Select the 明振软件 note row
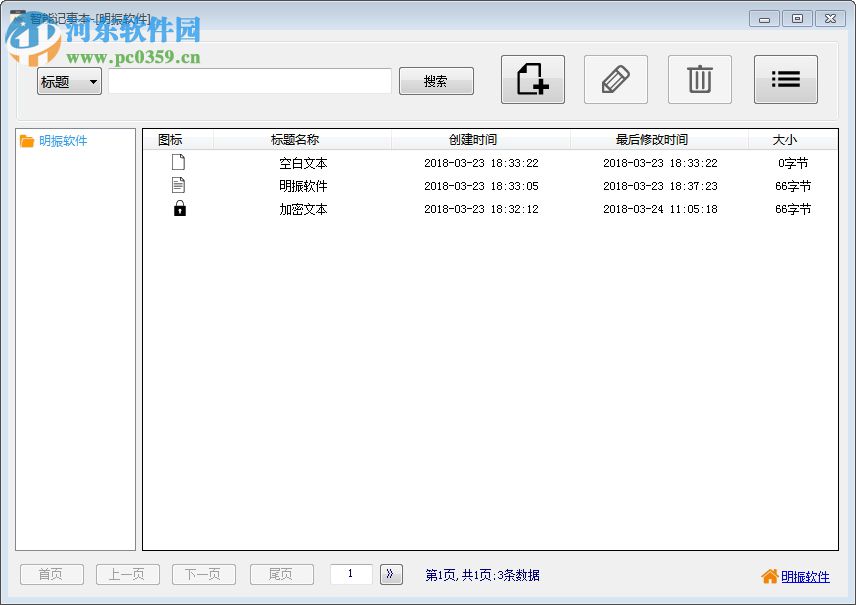 pos(303,185)
